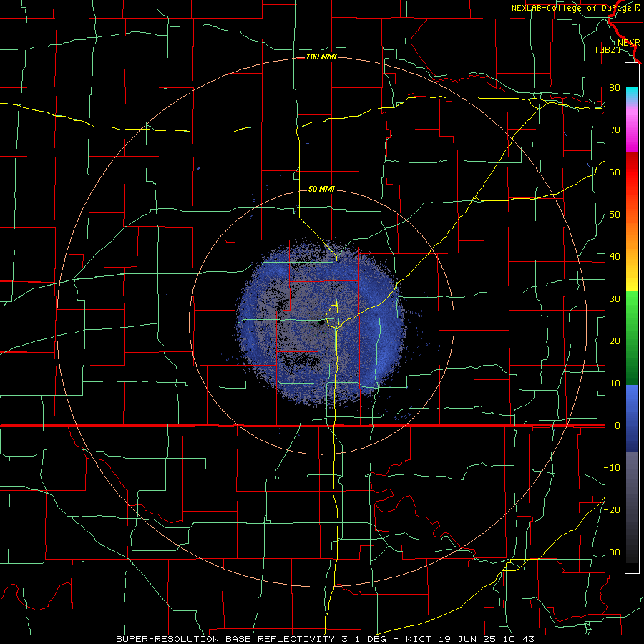Screen dimensions: 644x644
Task: Click the 0 value on the dBZ scale
Action: (618, 426)
